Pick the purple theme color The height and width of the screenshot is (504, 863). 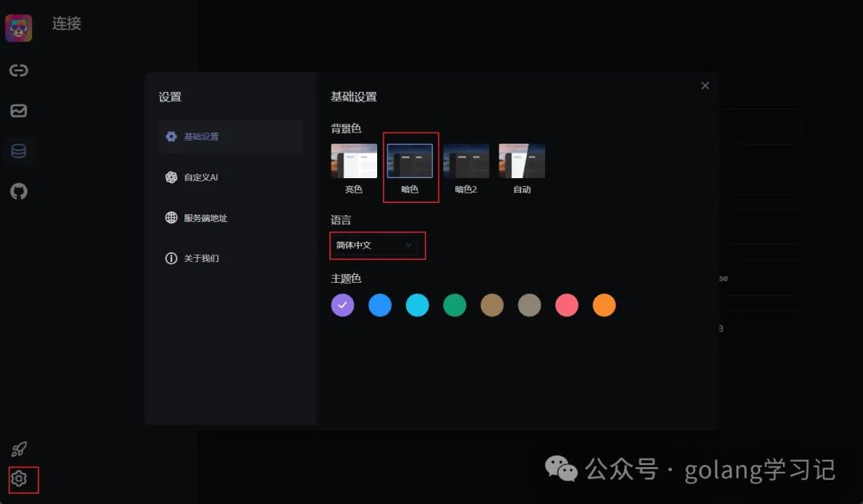(x=342, y=305)
